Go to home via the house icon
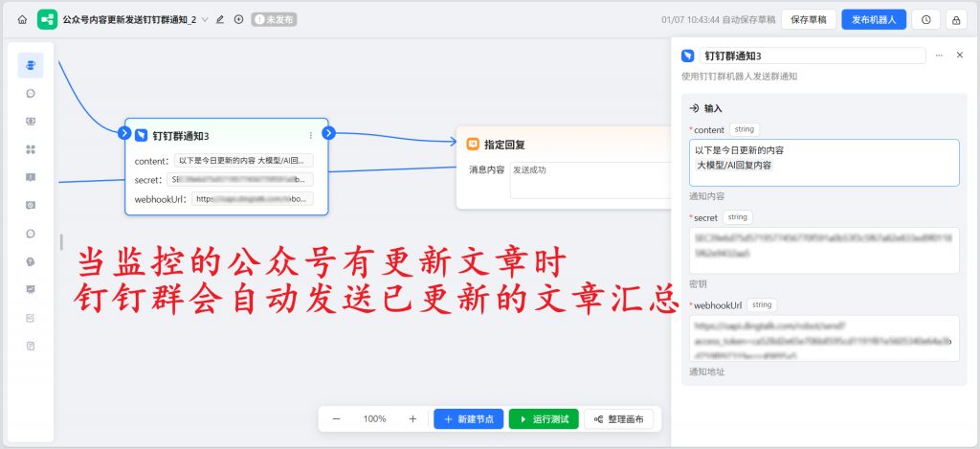This screenshot has width=980, height=449. (x=23, y=19)
